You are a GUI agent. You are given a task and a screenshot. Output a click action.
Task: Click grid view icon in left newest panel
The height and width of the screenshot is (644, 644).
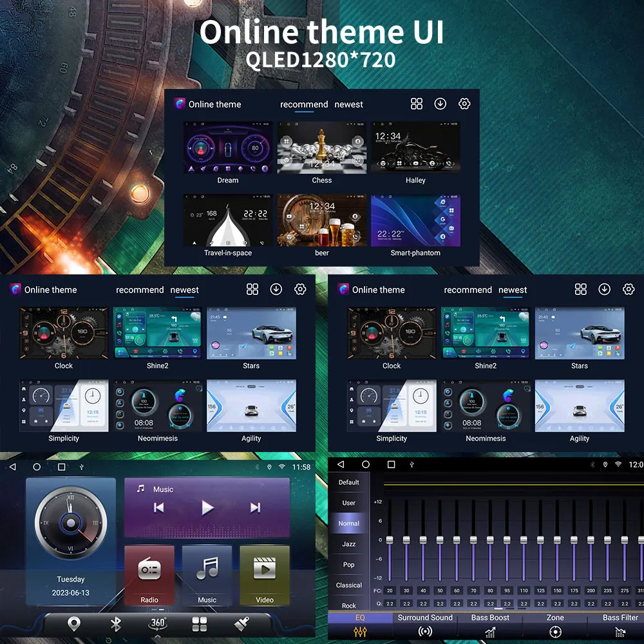[252, 289]
